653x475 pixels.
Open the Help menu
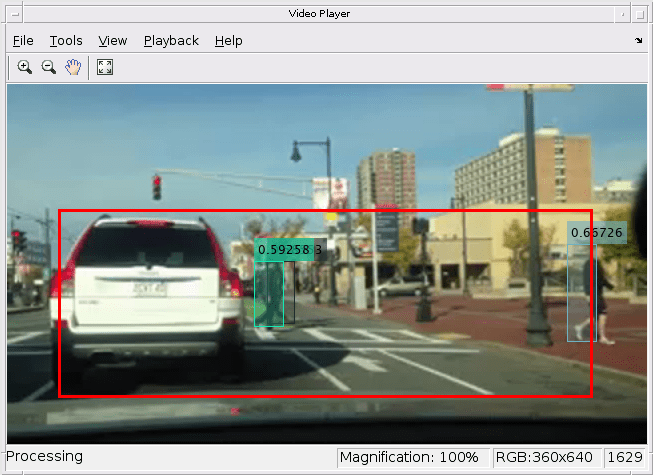point(228,41)
